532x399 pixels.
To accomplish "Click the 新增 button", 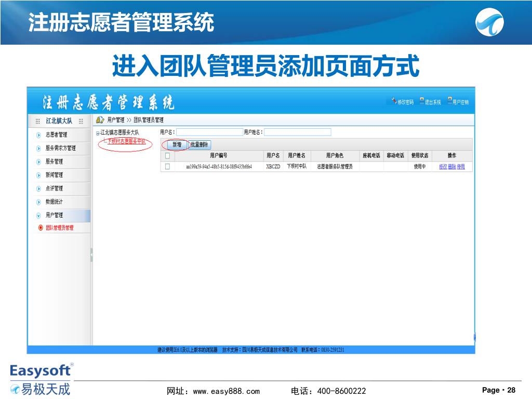I will coord(177,145).
